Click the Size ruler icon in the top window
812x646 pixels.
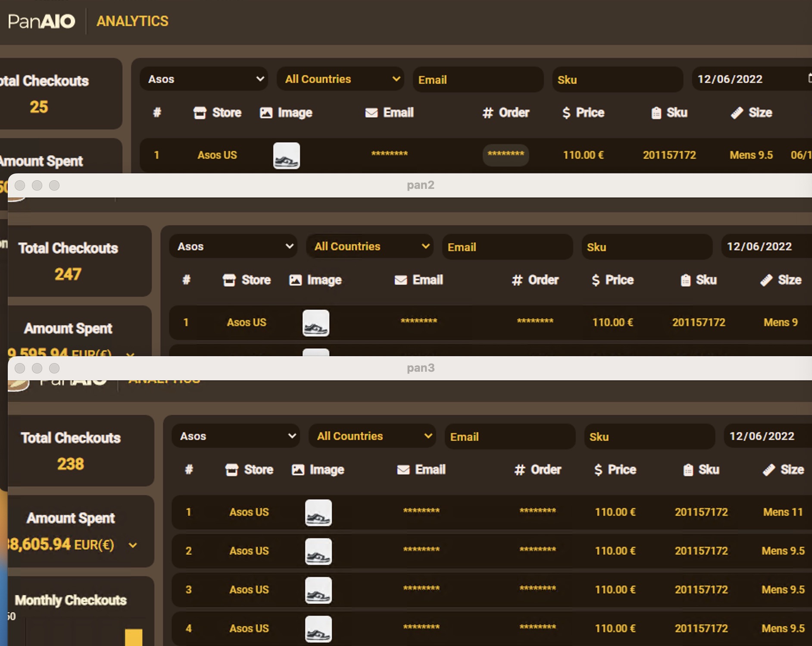pos(737,113)
